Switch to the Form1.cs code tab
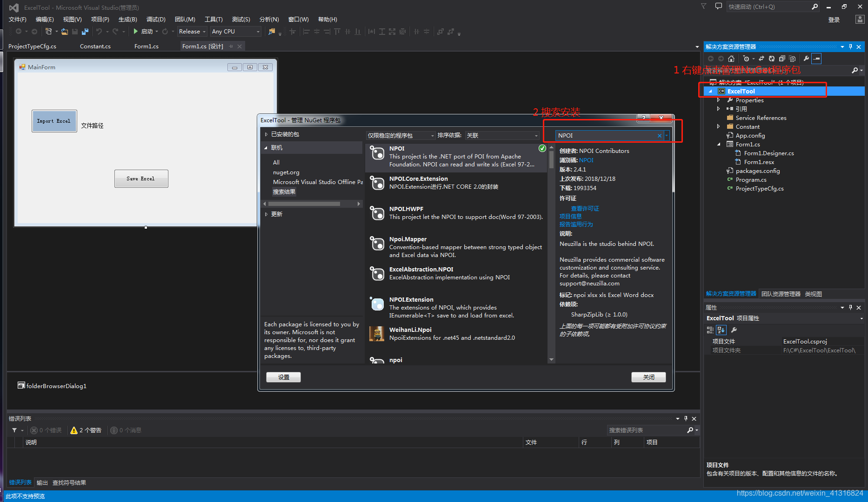Viewport: 868px width, 502px height. pos(147,46)
